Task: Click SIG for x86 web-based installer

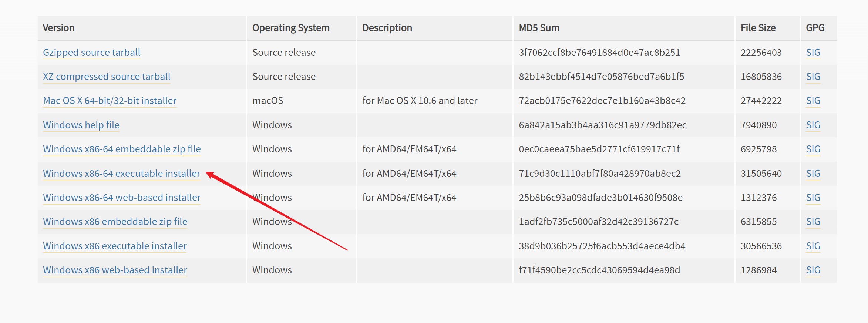Action: point(813,270)
